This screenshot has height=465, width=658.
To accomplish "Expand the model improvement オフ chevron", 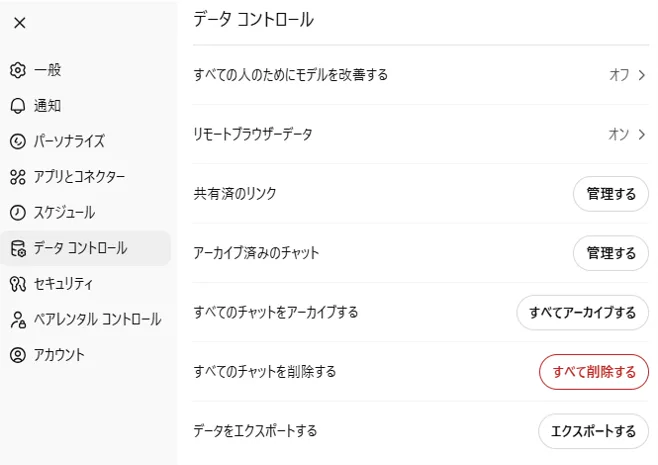I will (642, 74).
